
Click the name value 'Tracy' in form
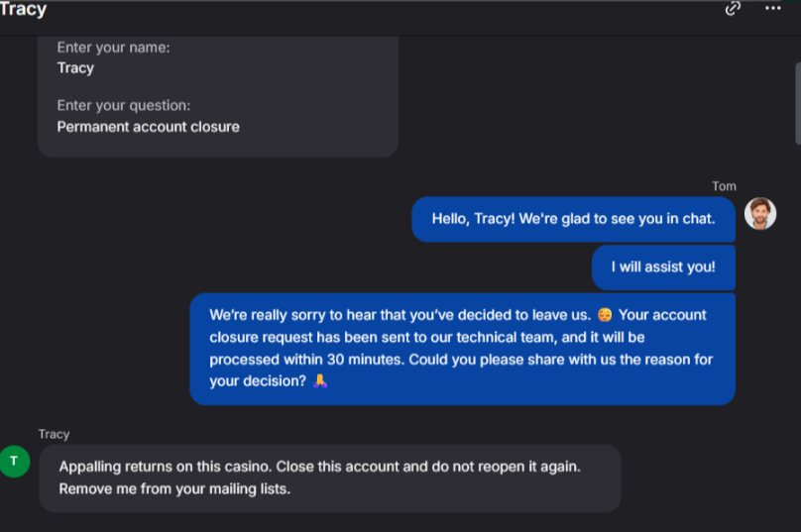(75, 68)
